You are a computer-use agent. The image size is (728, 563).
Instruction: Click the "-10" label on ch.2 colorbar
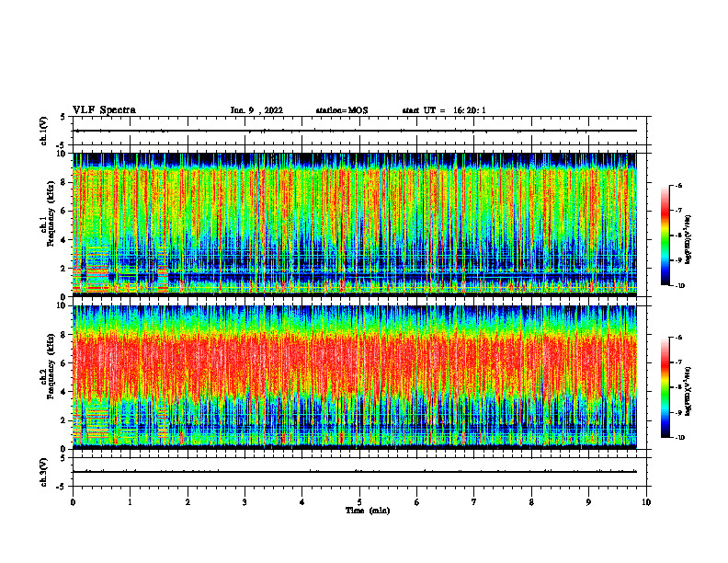(680, 438)
